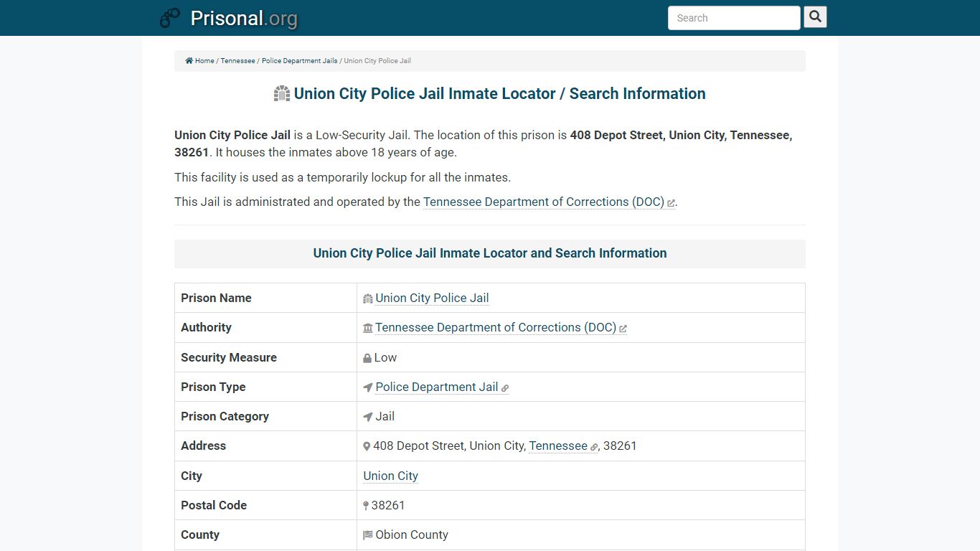980x551 pixels.
Task: Select 'Obion County' value
Action: coord(412,534)
